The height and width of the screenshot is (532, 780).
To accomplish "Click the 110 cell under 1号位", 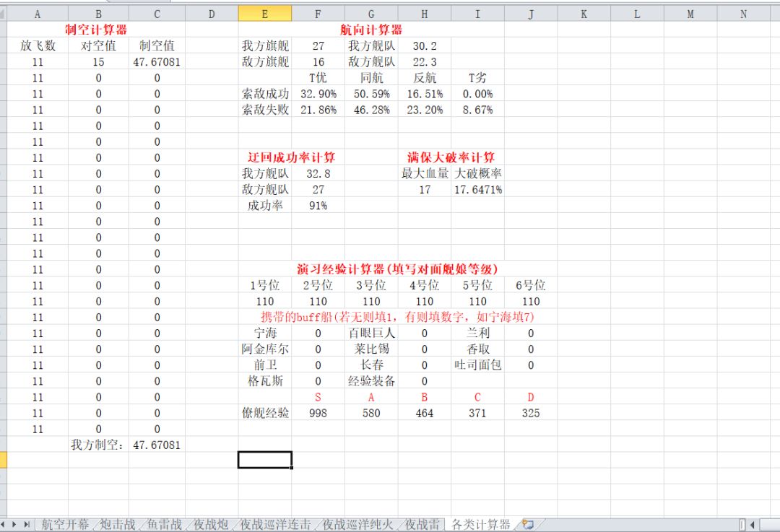I will (x=264, y=301).
